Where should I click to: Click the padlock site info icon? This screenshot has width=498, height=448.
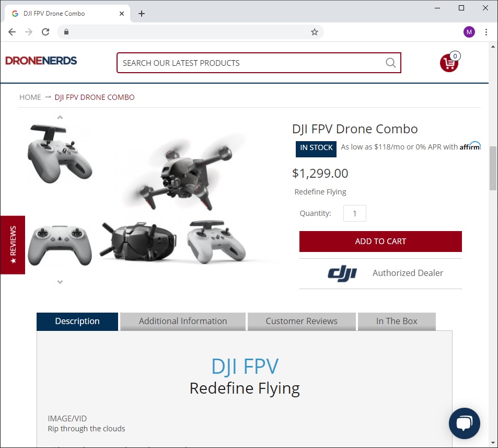click(x=66, y=32)
